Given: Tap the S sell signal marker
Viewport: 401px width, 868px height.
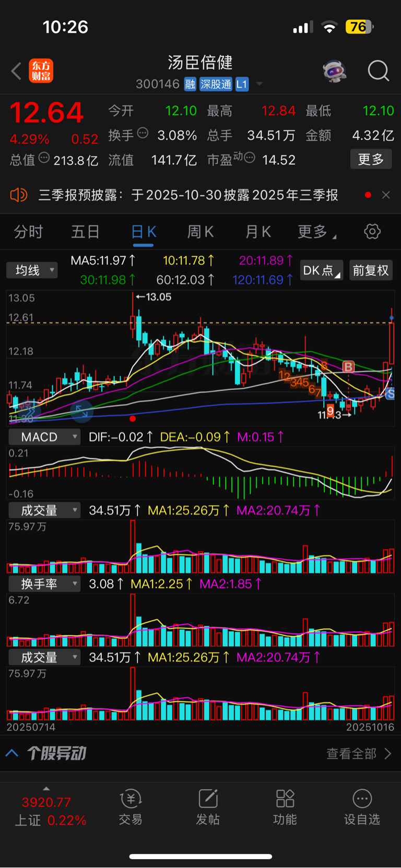Looking at the screenshot, I should click(390, 394).
